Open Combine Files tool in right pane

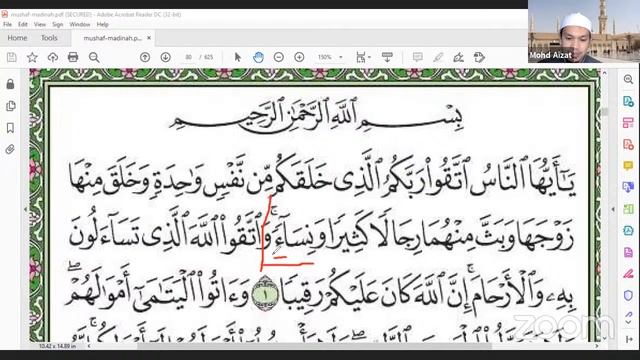coord(629,187)
